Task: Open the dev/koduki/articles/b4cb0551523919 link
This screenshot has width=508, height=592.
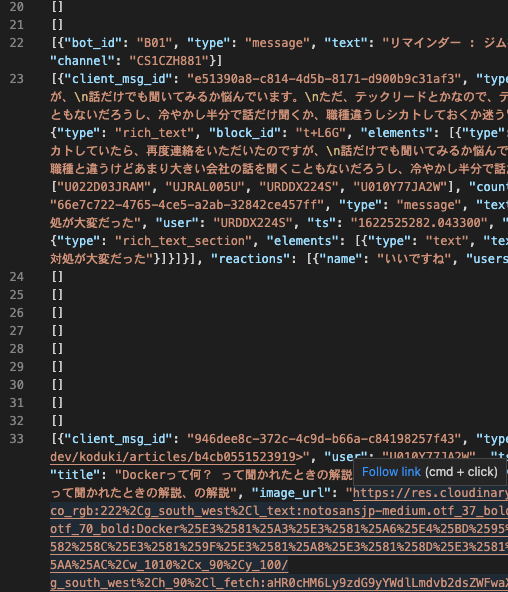Action: 173,457
